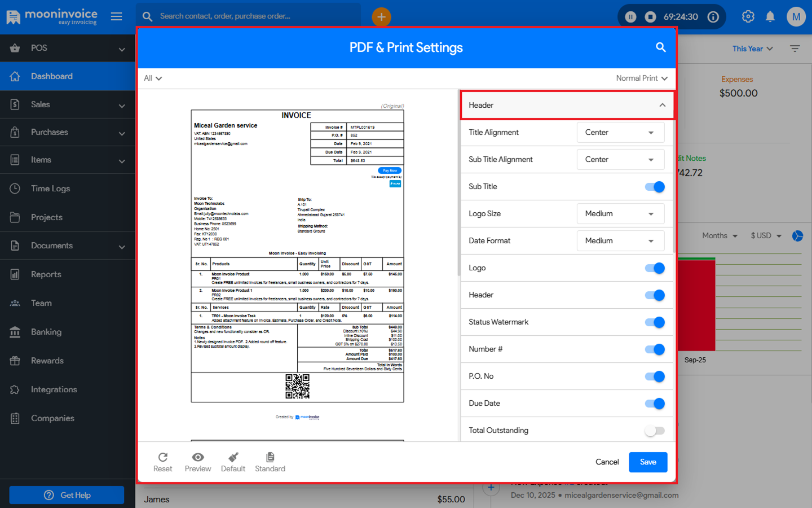The image size is (812, 508).
Task: Click the orange plus add button
Action: 381,17
